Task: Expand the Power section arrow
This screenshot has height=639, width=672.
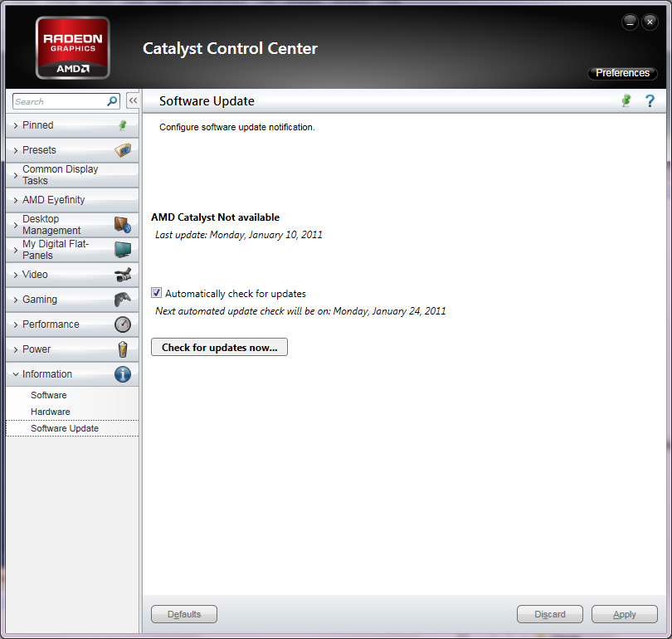Action: (x=16, y=349)
